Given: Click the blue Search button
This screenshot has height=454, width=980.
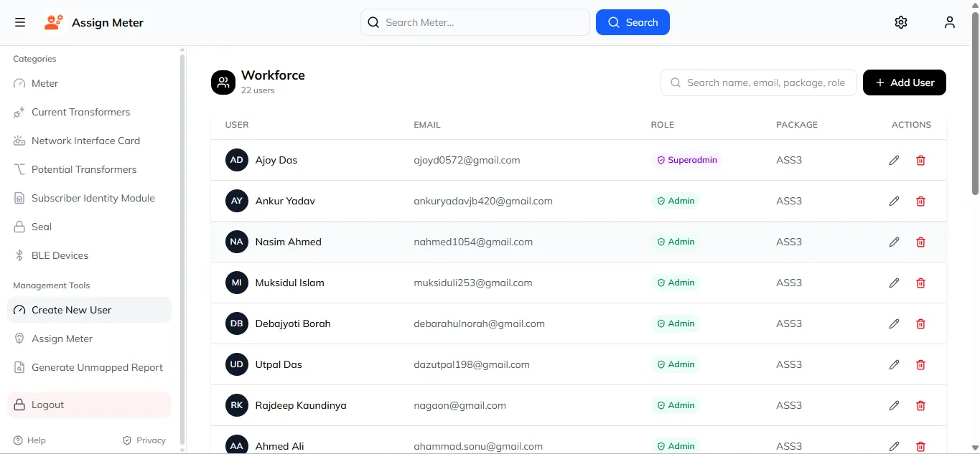Looking at the screenshot, I should click(x=633, y=22).
